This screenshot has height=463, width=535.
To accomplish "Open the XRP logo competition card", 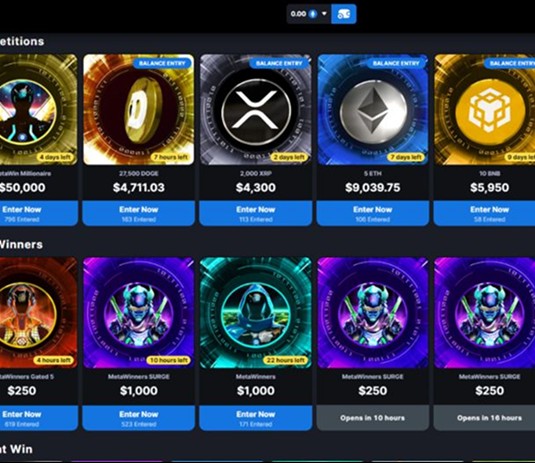I will [256, 110].
